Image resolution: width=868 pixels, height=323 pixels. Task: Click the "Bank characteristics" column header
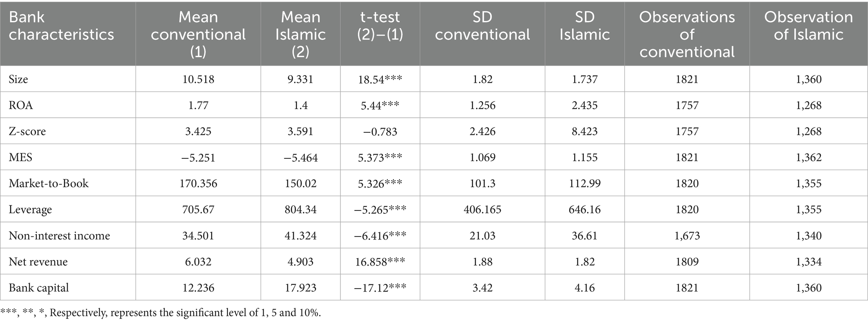[61, 26]
